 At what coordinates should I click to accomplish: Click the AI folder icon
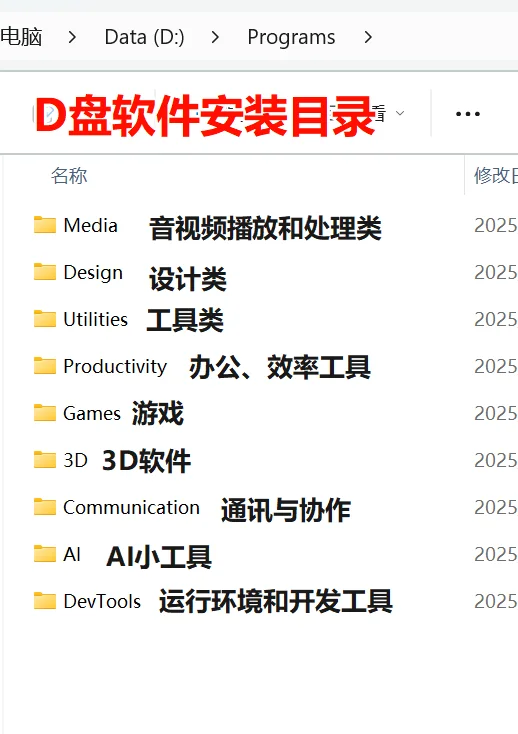coord(45,554)
